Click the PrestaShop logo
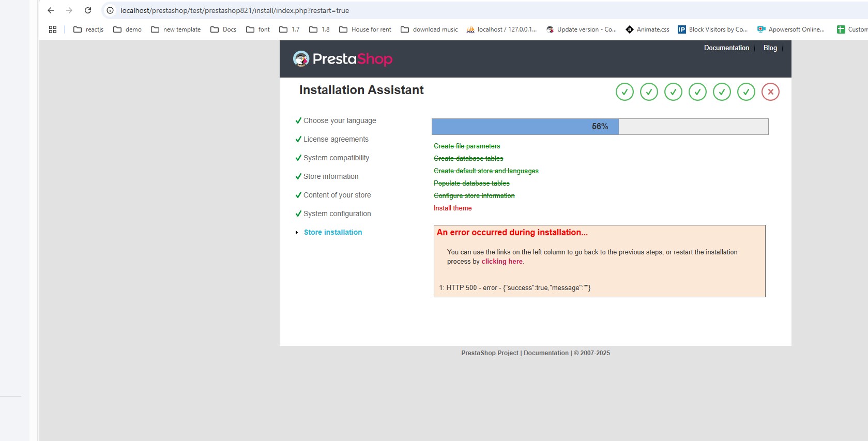 tap(343, 59)
